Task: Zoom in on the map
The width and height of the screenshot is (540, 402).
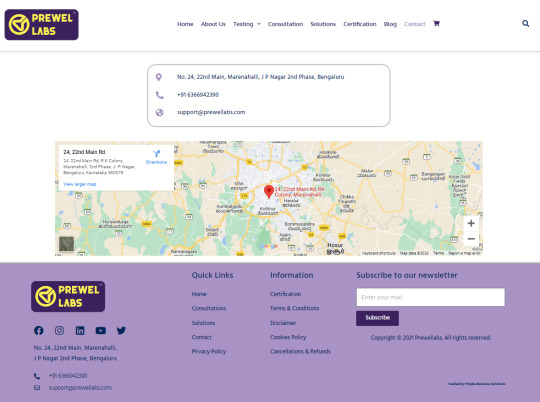Action: (471, 223)
